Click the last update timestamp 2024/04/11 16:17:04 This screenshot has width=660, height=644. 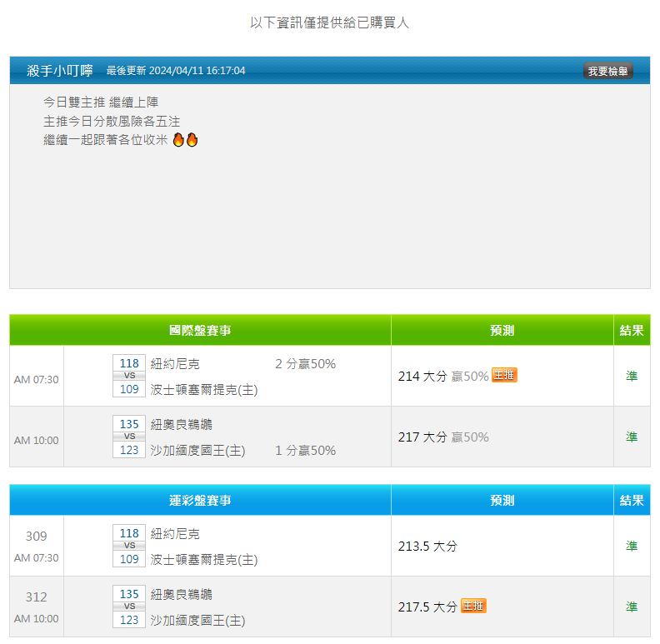click(x=197, y=71)
